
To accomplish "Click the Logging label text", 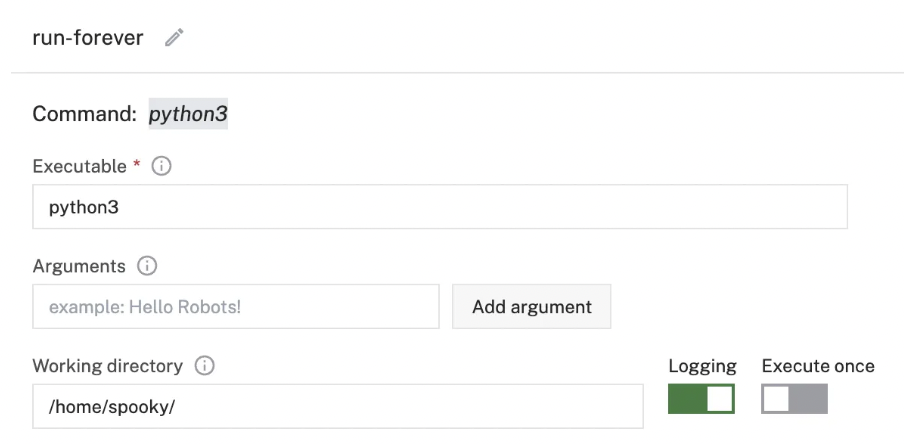I will click(702, 366).
